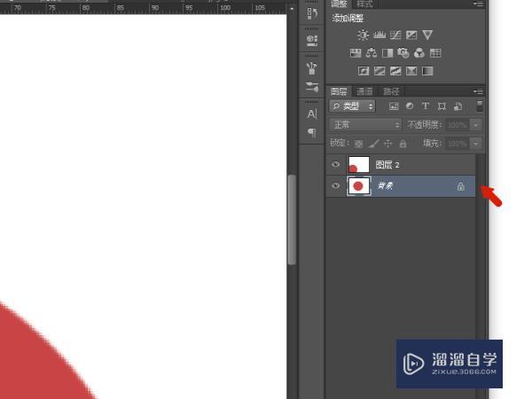Add a Threshold adjustment layer
The image size is (532, 399).
click(x=395, y=71)
